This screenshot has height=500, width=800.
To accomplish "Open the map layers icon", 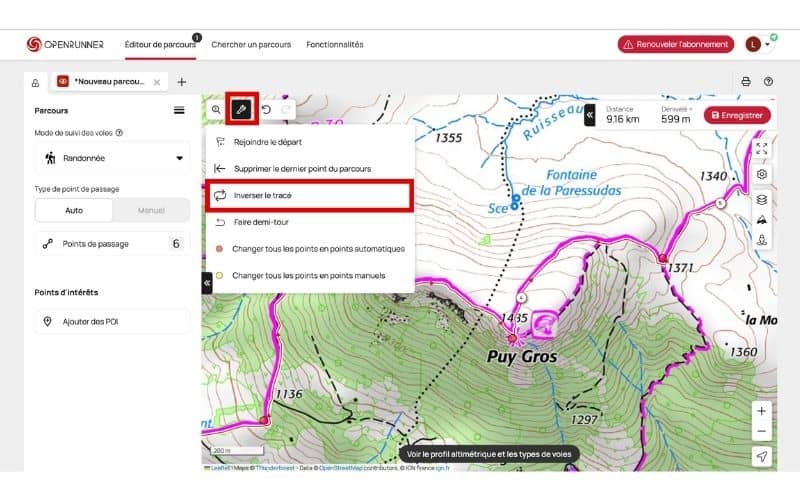I will (x=762, y=200).
